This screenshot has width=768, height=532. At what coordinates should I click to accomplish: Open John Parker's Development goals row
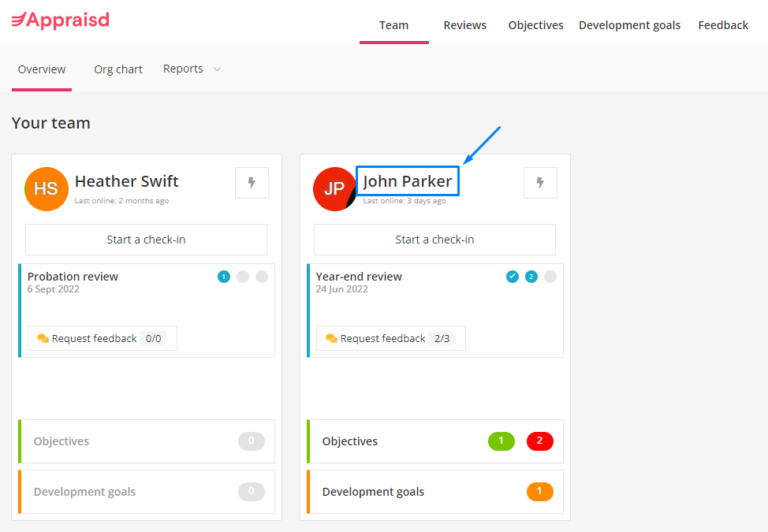pyautogui.click(x=435, y=491)
